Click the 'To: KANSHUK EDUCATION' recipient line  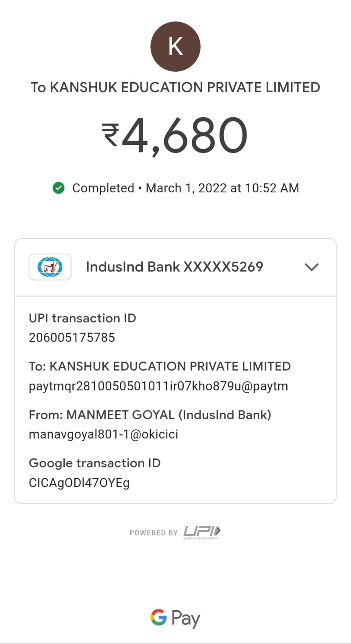pos(160,366)
